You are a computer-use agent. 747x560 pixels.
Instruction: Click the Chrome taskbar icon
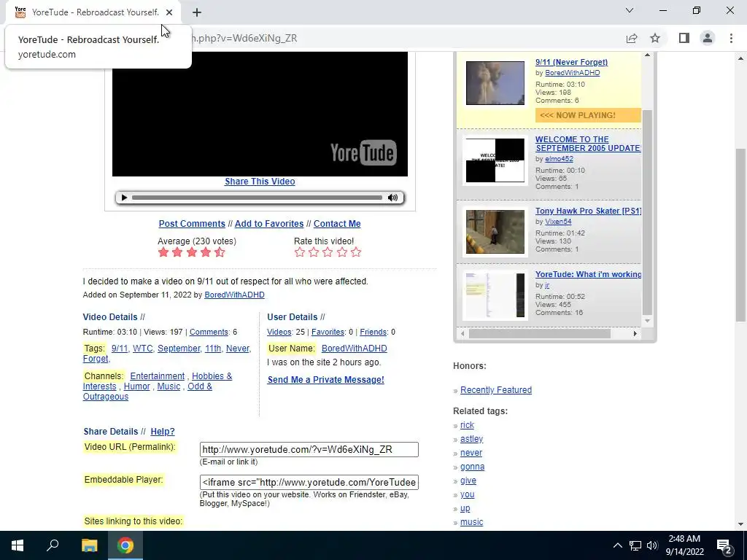click(125, 545)
